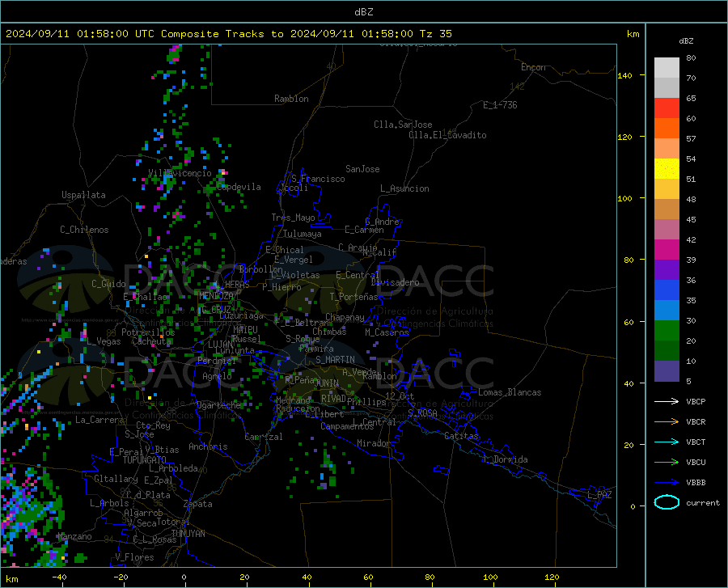This screenshot has height=588, width=728.
Task: Click the 140 km y-axis tick label
Action: [x=625, y=75]
